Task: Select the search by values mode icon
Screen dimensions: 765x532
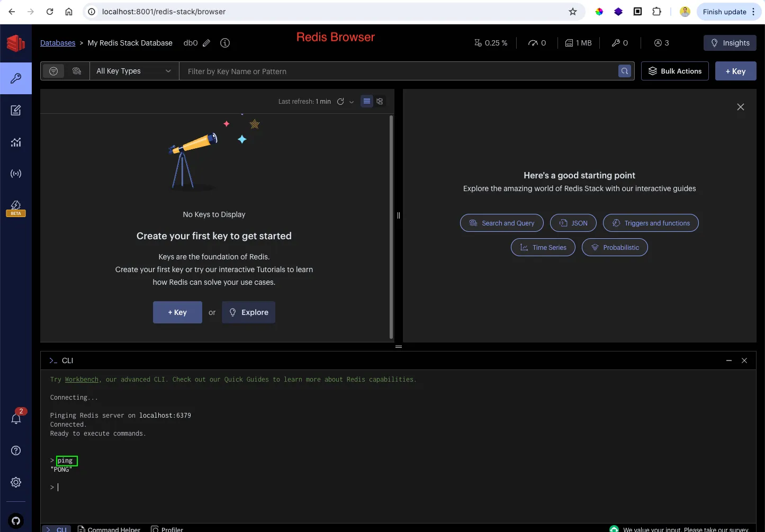Action: [77, 71]
